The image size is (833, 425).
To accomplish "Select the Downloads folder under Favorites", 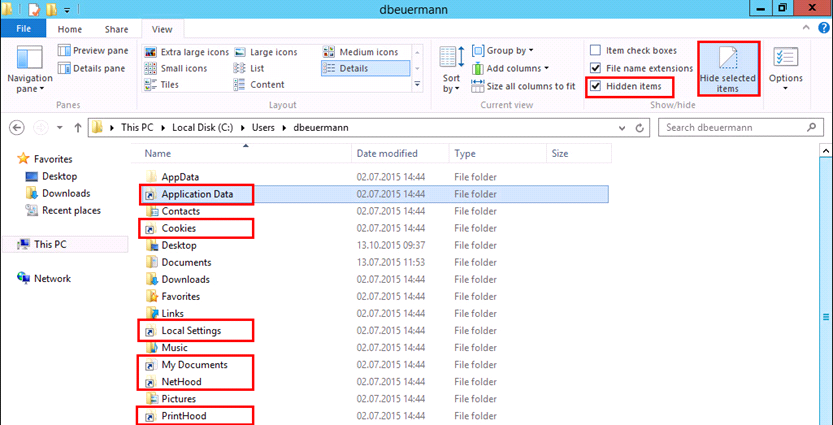I will 65,193.
